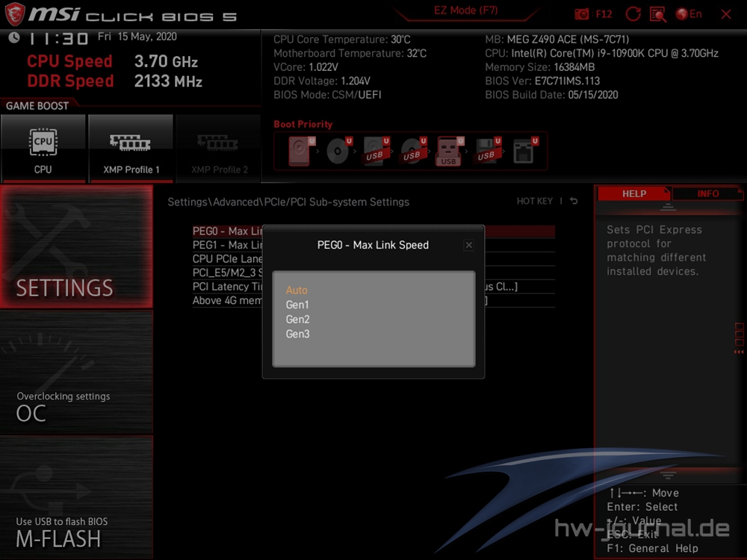Select the PEG0 - Max Link Speed row
Screen dimensions: 747x560
tap(373, 231)
